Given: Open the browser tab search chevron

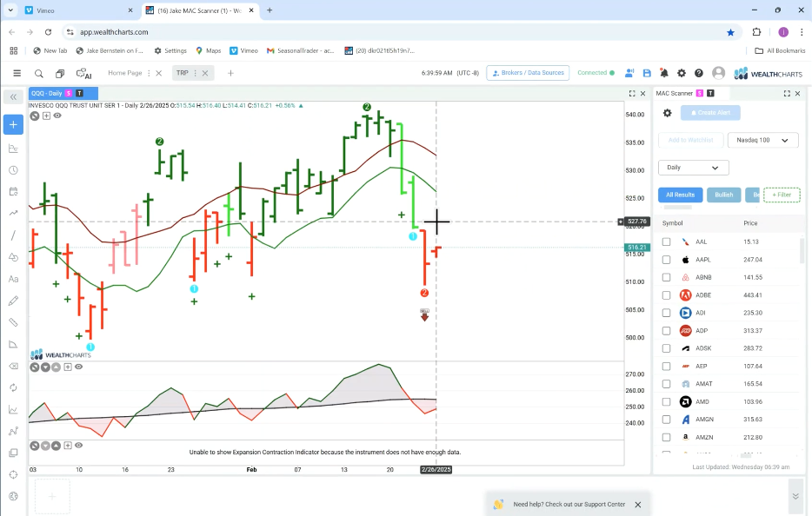Looking at the screenshot, I should pos(10,10).
